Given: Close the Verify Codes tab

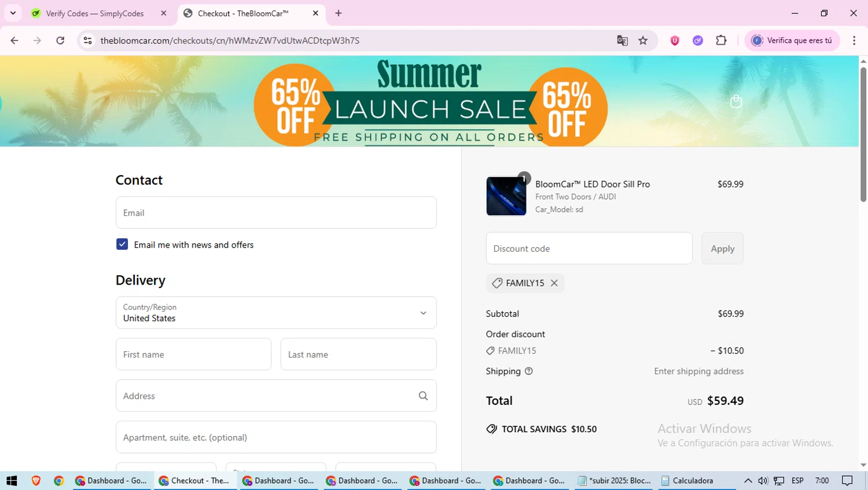Looking at the screenshot, I should [164, 13].
